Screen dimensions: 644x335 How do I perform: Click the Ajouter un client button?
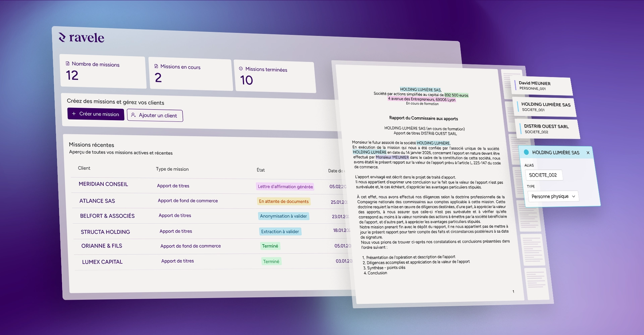(x=155, y=115)
